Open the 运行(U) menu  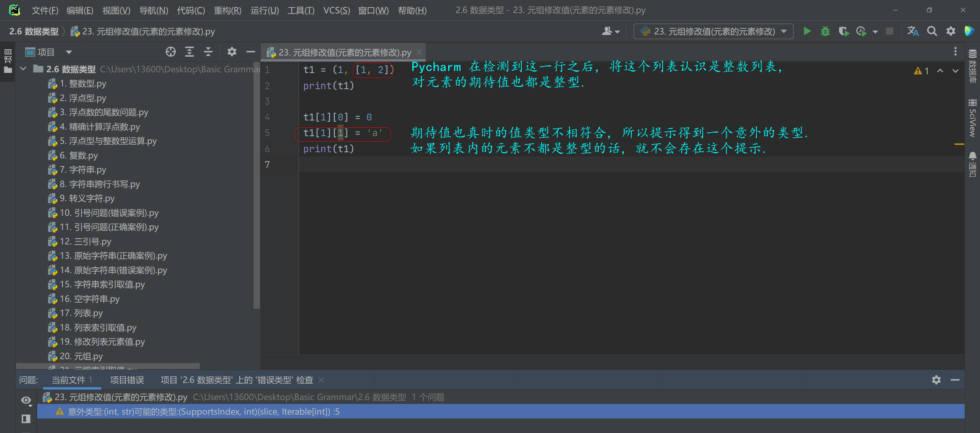pyautogui.click(x=265, y=10)
